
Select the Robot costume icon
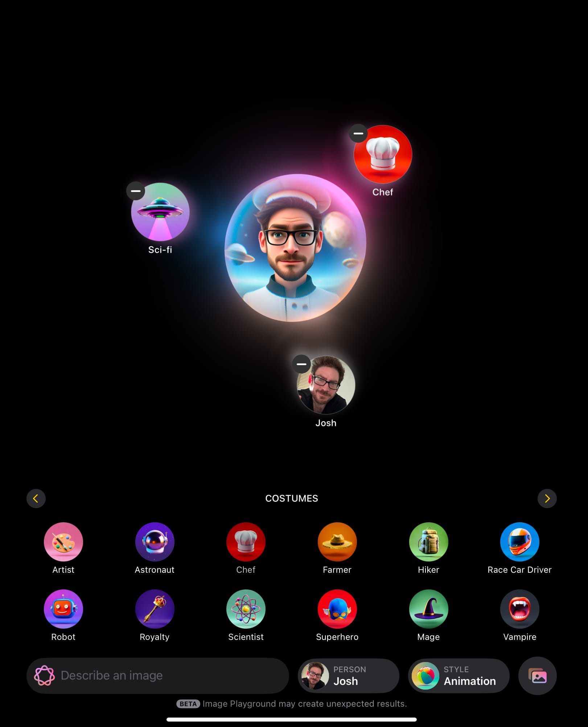pos(63,609)
